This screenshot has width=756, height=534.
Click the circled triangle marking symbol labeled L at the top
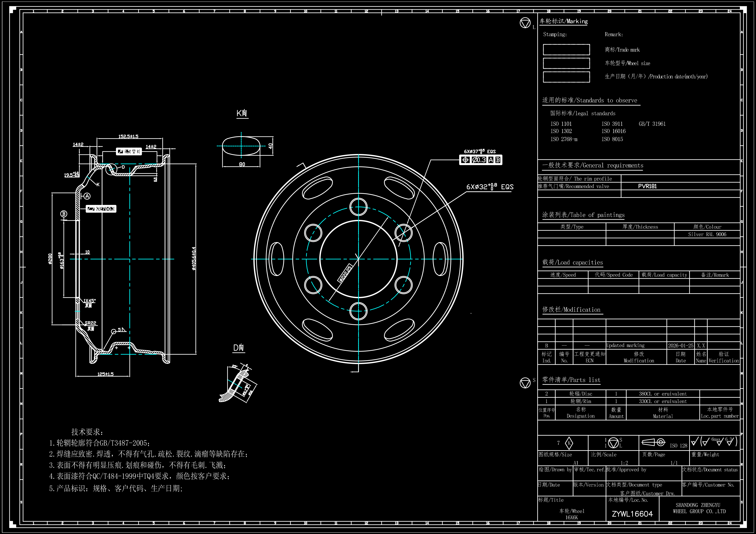tap(525, 23)
